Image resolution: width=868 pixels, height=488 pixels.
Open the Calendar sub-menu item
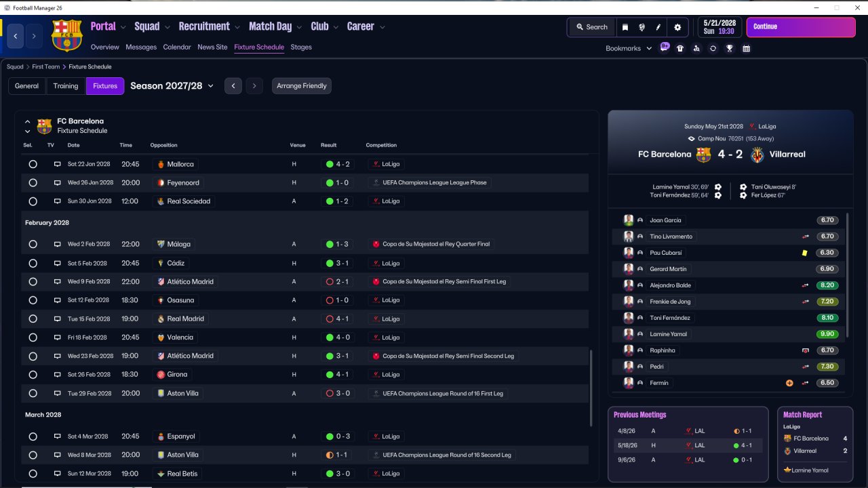(x=177, y=47)
